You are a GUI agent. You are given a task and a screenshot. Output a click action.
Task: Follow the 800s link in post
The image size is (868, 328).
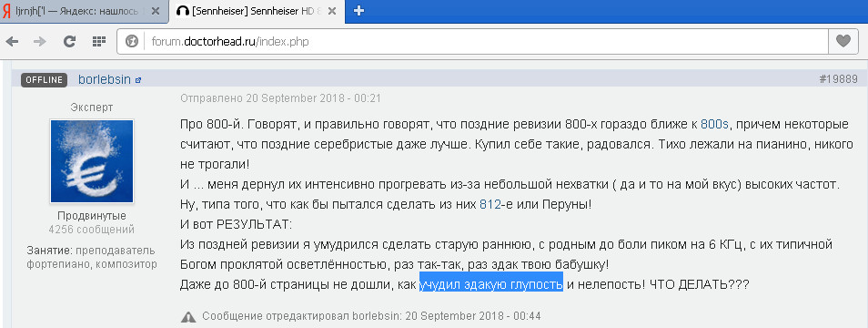pyautogui.click(x=714, y=124)
